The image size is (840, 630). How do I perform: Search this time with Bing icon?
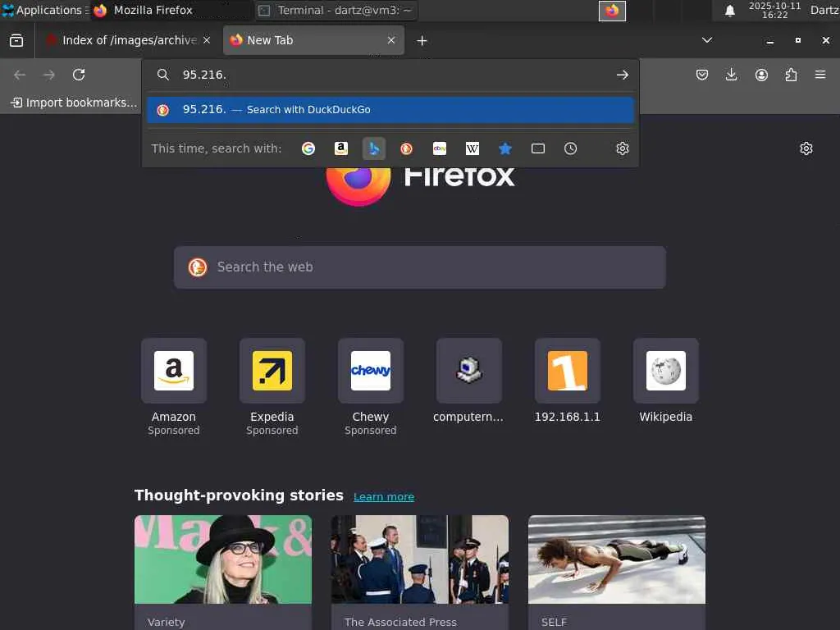[374, 148]
